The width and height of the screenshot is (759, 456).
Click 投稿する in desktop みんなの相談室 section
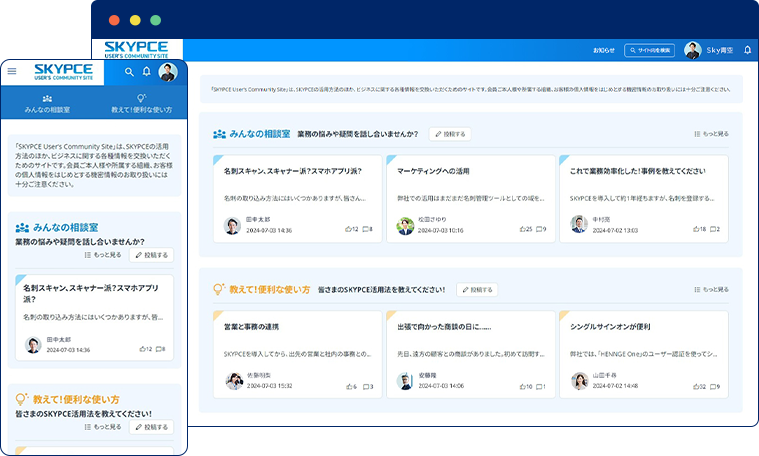pyautogui.click(x=450, y=134)
